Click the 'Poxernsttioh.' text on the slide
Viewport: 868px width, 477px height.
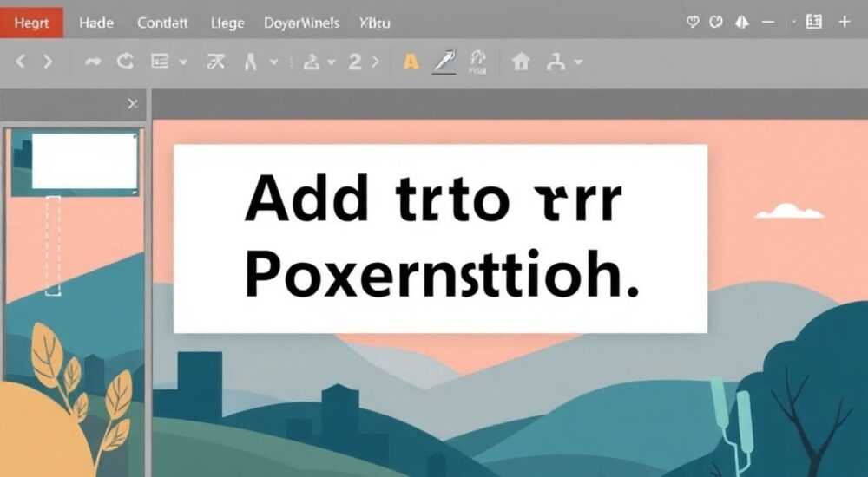click(x=441, y=274)
